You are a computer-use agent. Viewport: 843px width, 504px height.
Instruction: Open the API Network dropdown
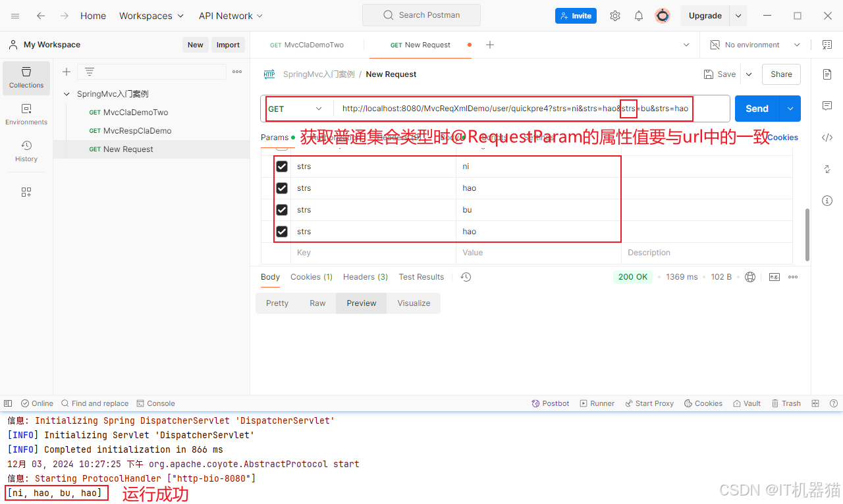point(231,16)
